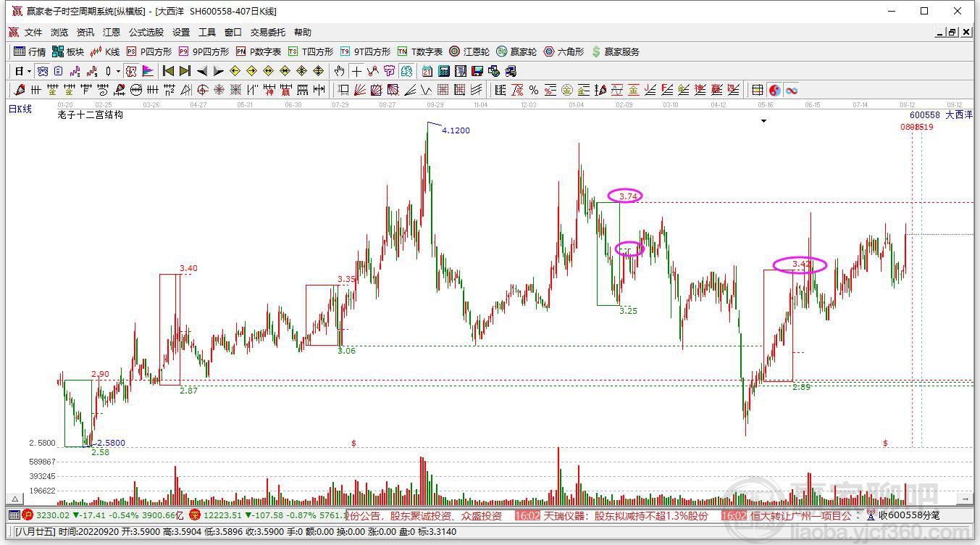Click the 3.06 price label on chart
This screenshot has height=545, width=980.
[347, 351]
